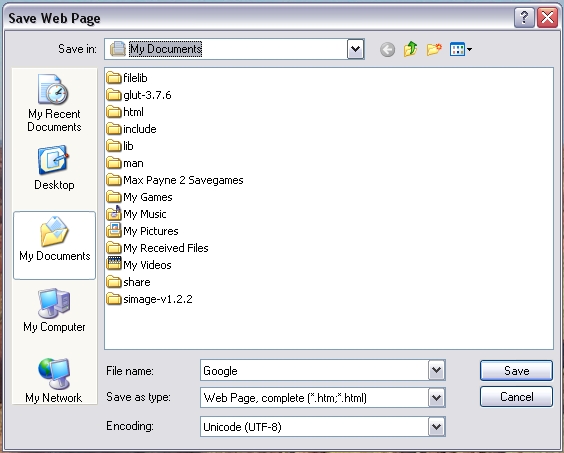
Task: Open My Network places shortcut
Action: pyautogui.click(x=54, y=380)
